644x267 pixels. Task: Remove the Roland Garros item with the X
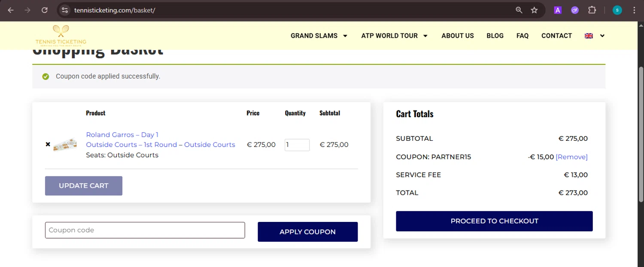coord(48,144)
